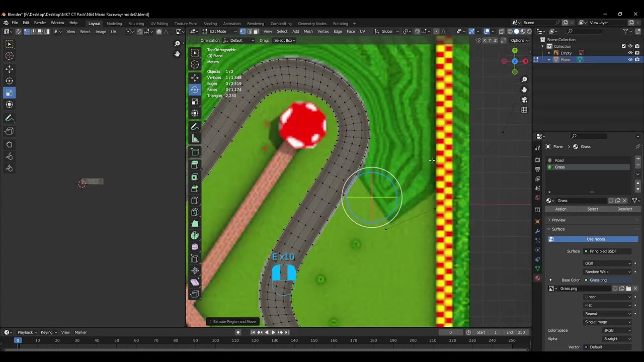Viewport: 644px width, 362px height.
Task: Choose the Poly Build tool
Action: click(x=195, y=223)
